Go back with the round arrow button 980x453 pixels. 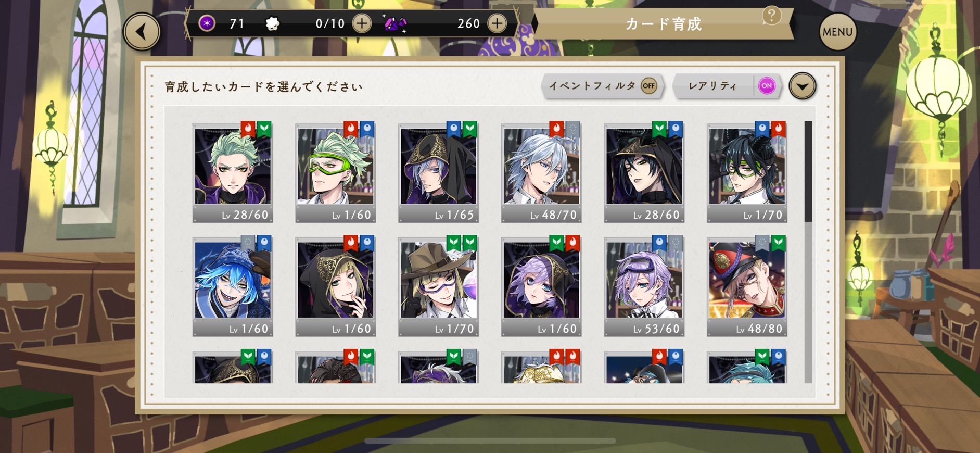pos(142,32)
